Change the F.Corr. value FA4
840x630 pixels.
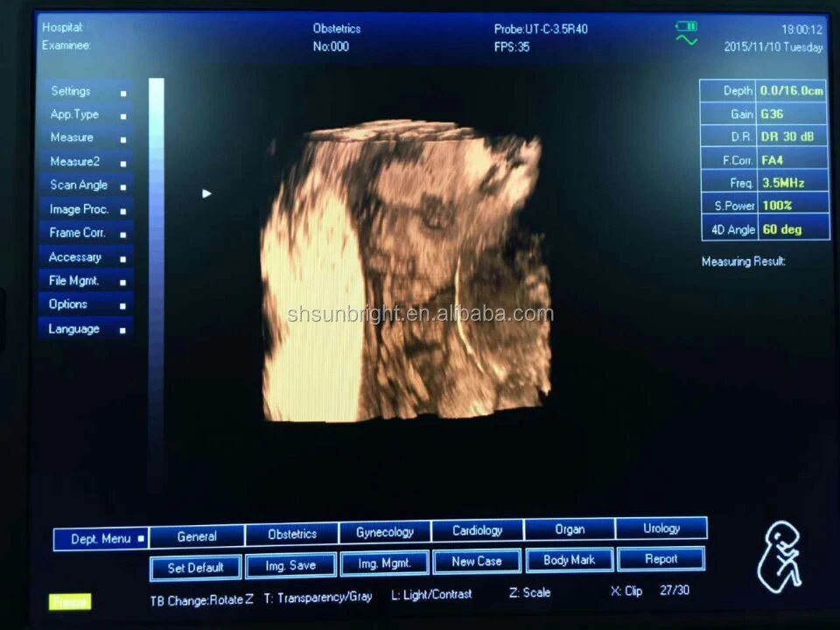click(x=792, y=159)
